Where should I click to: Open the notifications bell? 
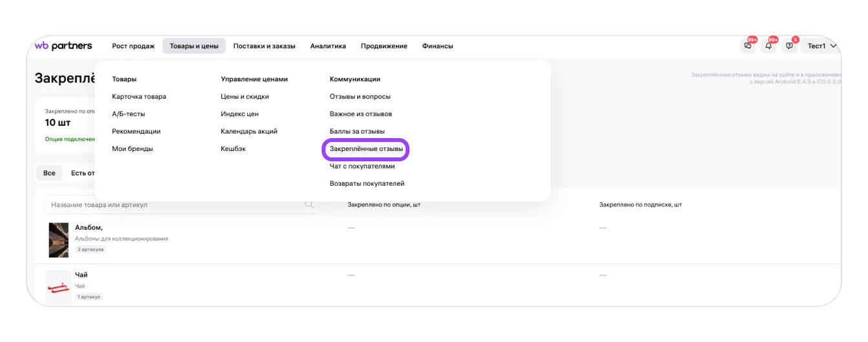(x=769, y=46)
